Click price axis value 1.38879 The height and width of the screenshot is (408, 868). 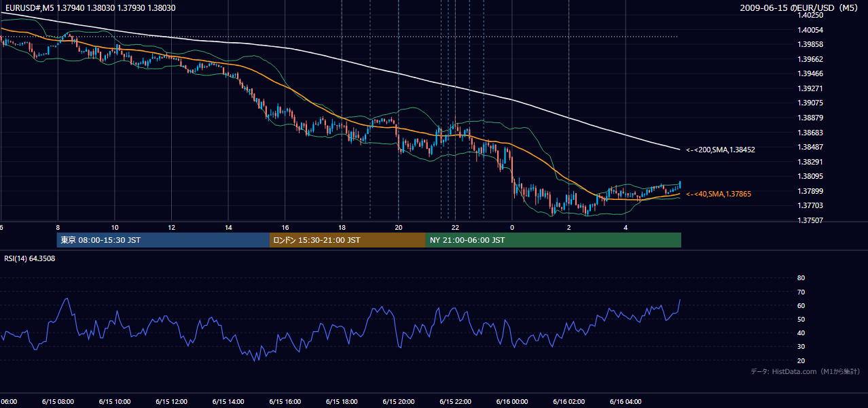click(x=811, y=118)
